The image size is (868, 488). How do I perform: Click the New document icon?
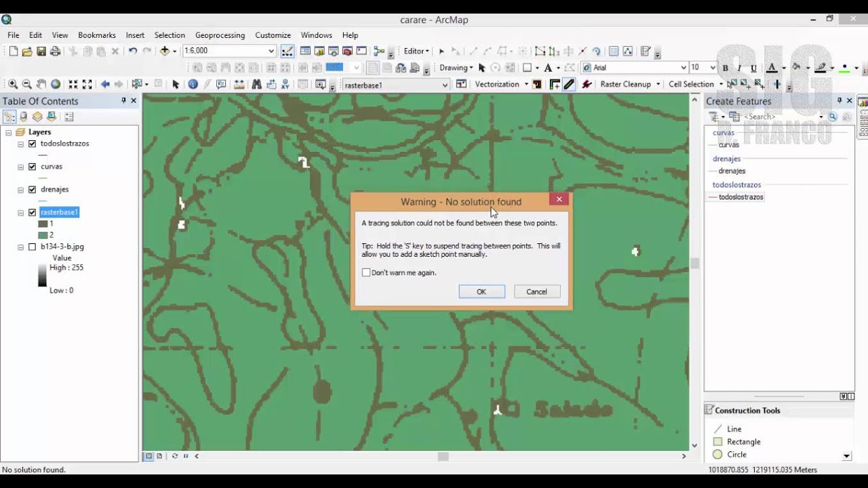[13, 51]
